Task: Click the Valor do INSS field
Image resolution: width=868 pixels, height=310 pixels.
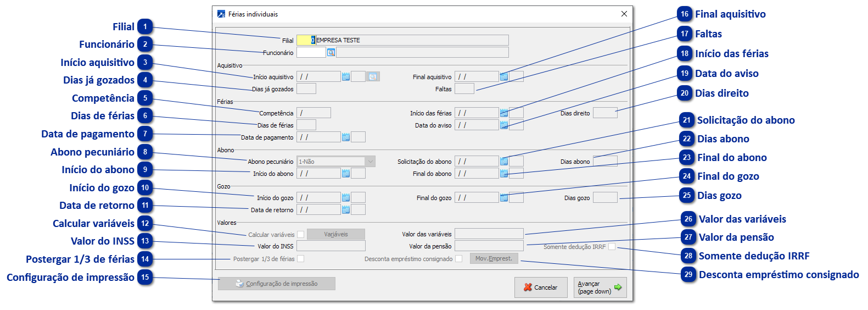Action: point(331,246)
